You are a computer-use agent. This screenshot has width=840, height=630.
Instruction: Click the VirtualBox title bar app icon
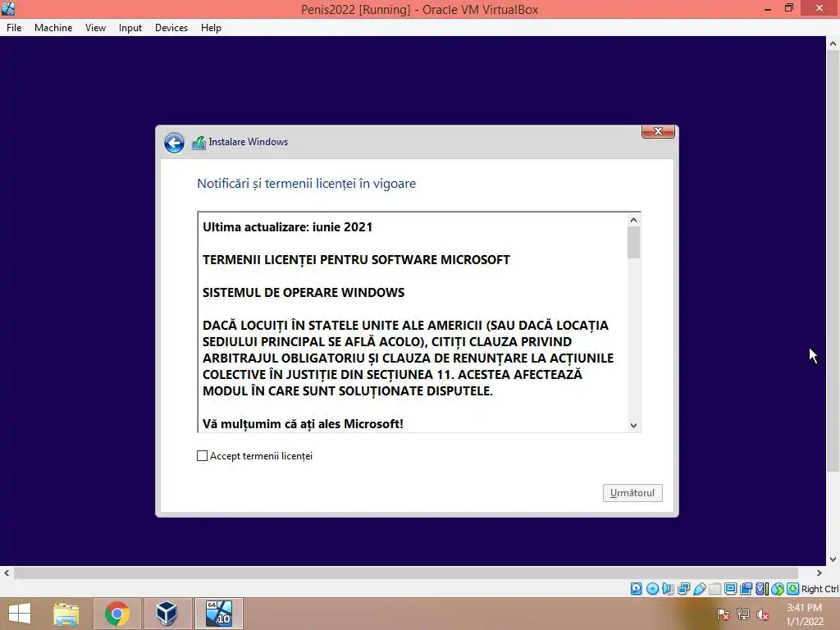[8, 8]
